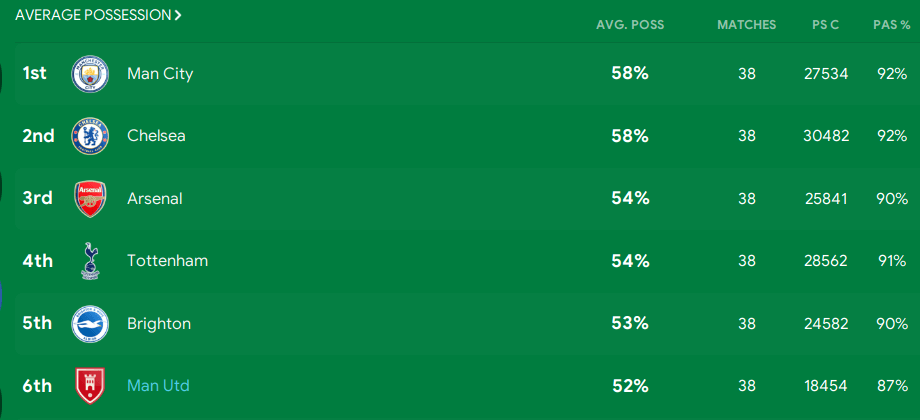This screenshot has height=420, width=920.
Task: Select Man Utd's 52% possession value
Action: [x=630, y=386]
